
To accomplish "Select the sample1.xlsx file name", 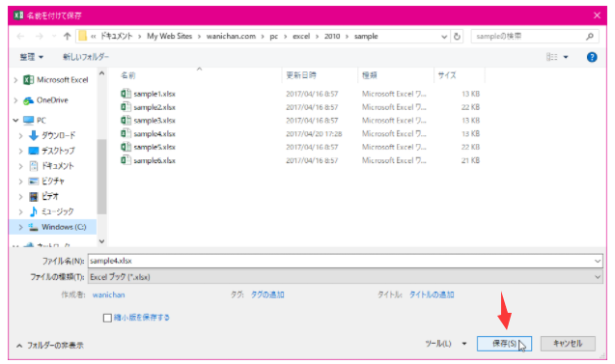I will point(154,94).
